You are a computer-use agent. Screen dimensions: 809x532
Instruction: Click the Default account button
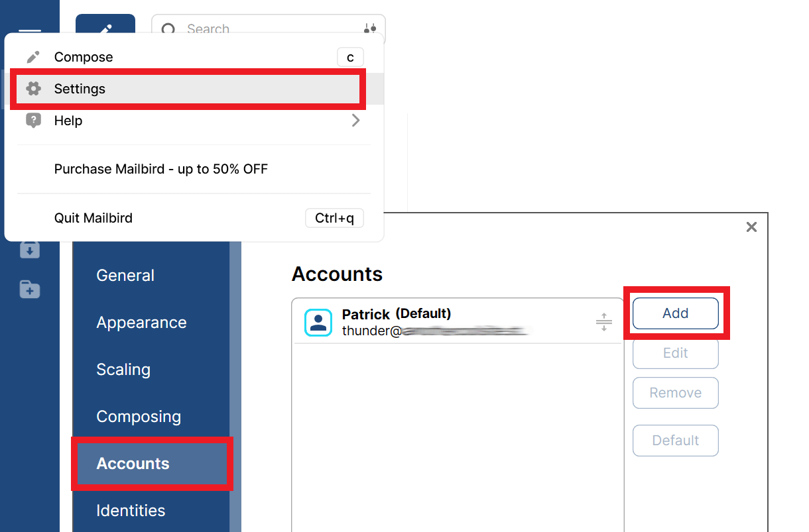pos(675,440)
